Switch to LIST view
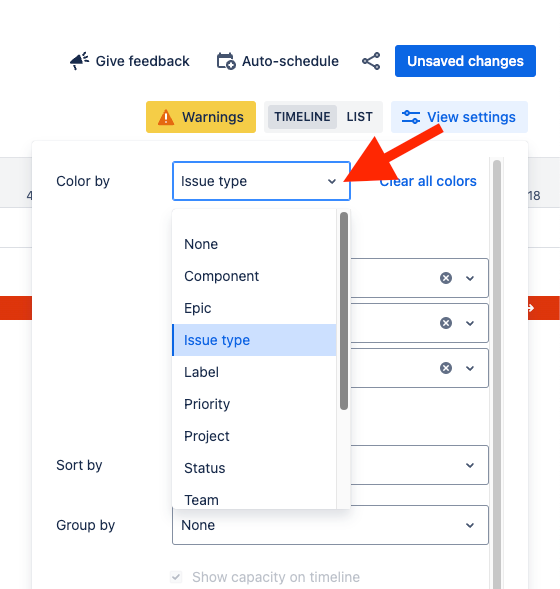Viewport: 560px width, 589px height. point(359,117)
